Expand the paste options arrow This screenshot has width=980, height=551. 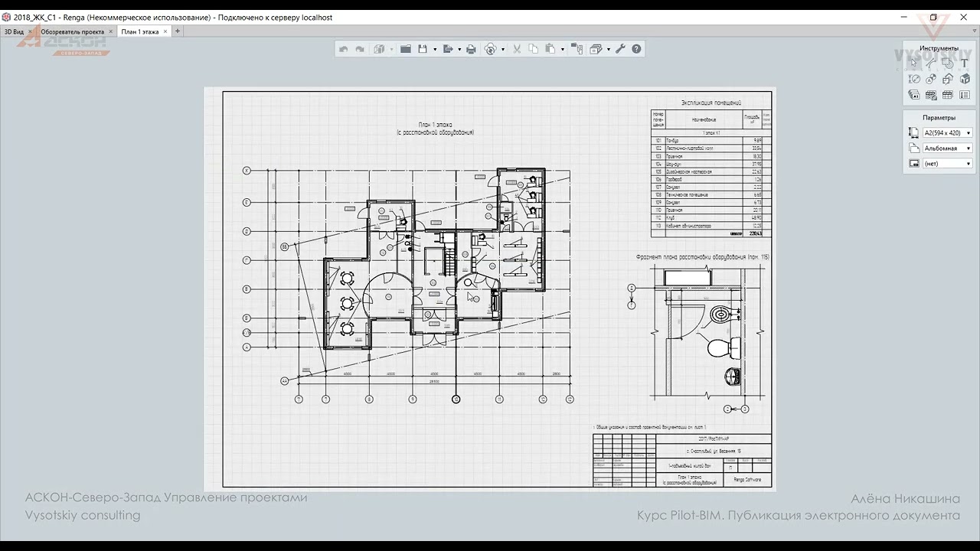tap(563, 50)
